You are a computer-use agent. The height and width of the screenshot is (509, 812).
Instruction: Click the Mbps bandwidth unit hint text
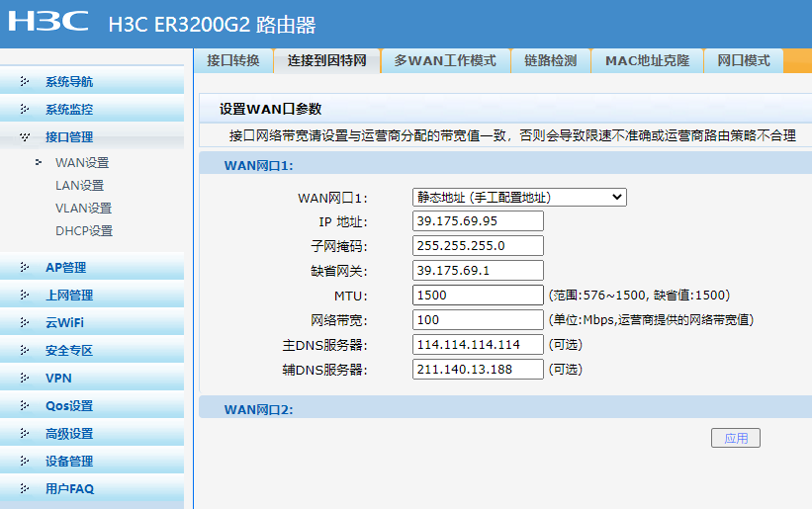[x=651, y=319]
